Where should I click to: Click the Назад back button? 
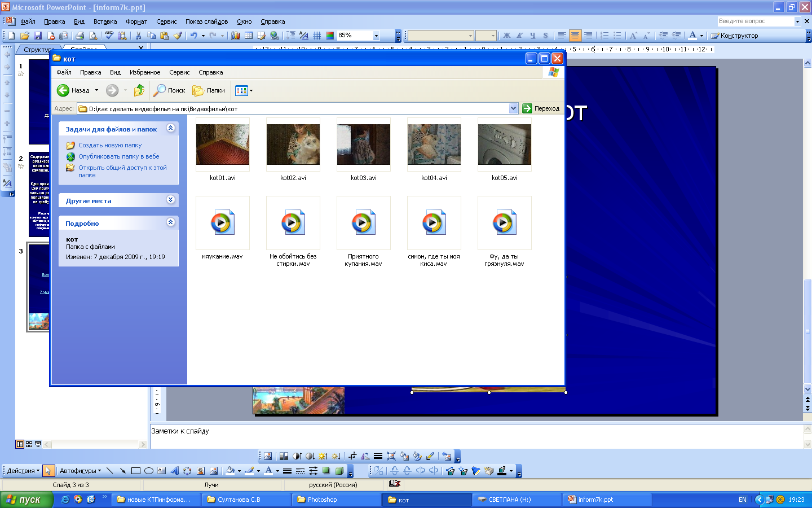coord(74,90)
